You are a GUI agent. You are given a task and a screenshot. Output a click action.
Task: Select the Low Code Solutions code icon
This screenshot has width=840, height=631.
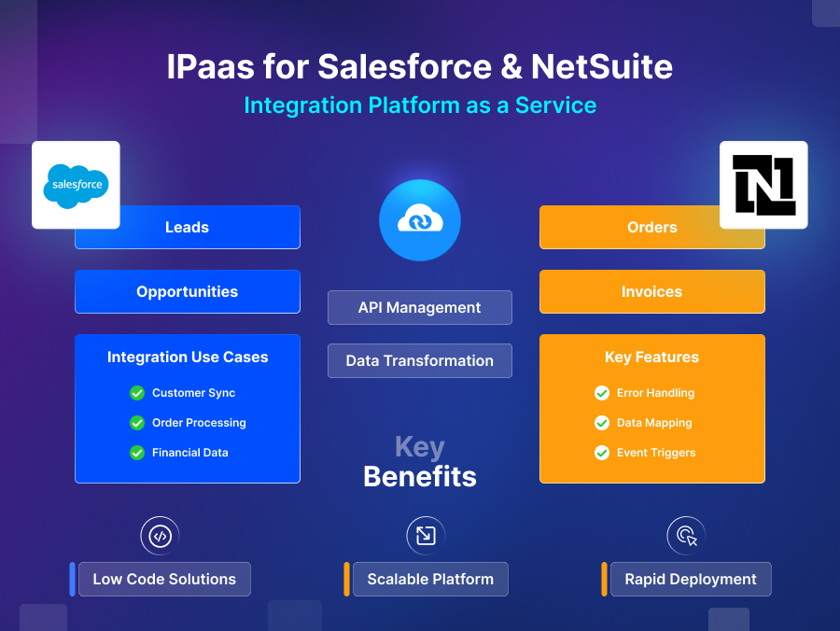pos(159,535)
